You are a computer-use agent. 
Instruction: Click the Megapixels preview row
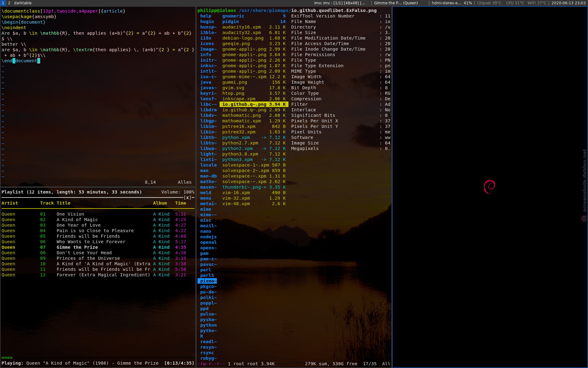341,148
